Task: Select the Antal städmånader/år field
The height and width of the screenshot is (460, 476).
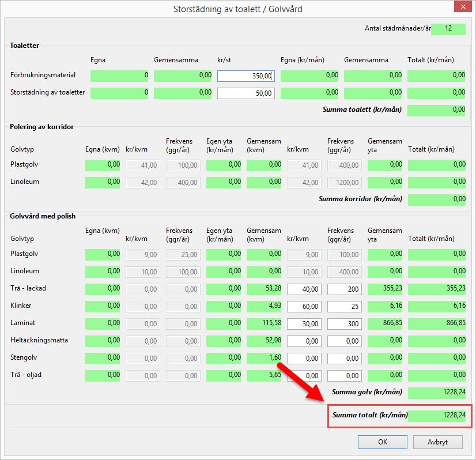Action: 448,29
